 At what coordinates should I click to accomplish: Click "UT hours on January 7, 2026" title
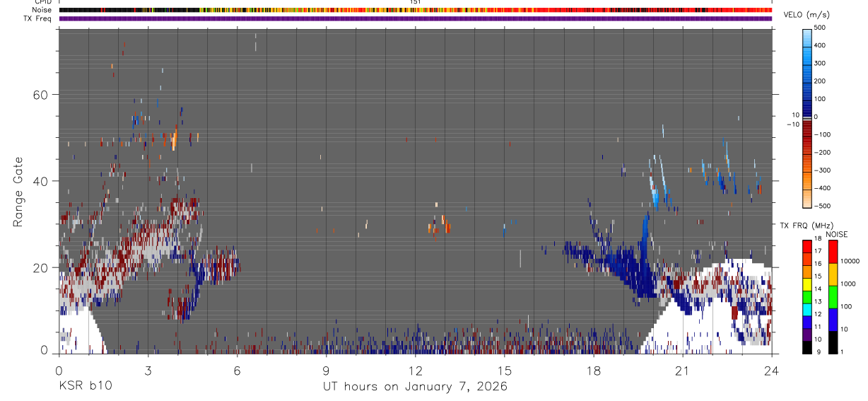pyautogui.click(x=416, y=387)
